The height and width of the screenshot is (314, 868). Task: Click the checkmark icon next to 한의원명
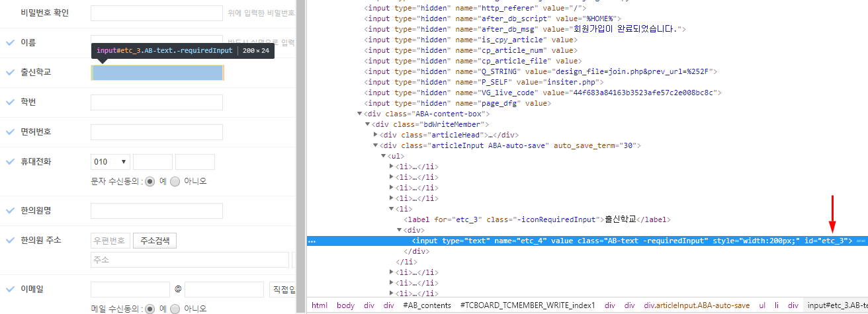coord(10,210)
